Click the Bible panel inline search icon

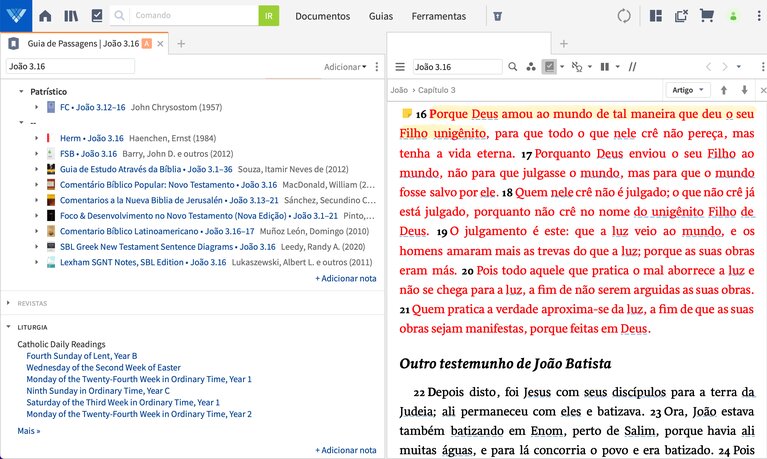tap(512, 67)
